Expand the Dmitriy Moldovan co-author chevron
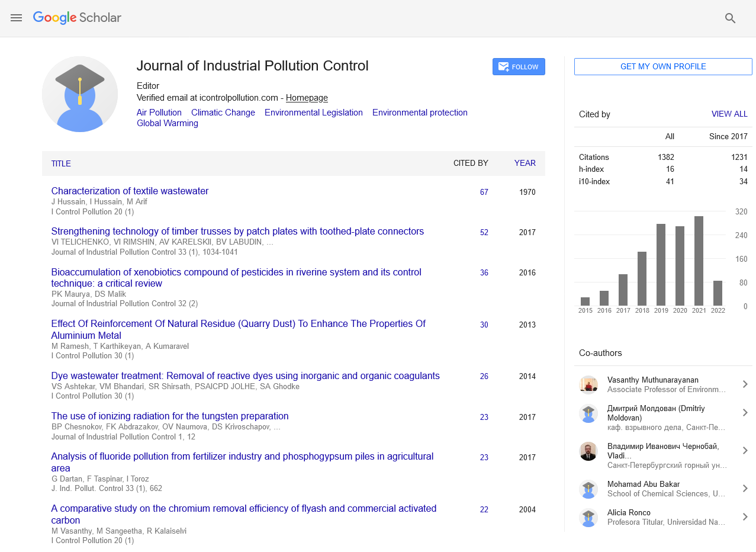The height and width of the screenshot is (552, 756). pyautogui.click(x=745, y=413)
